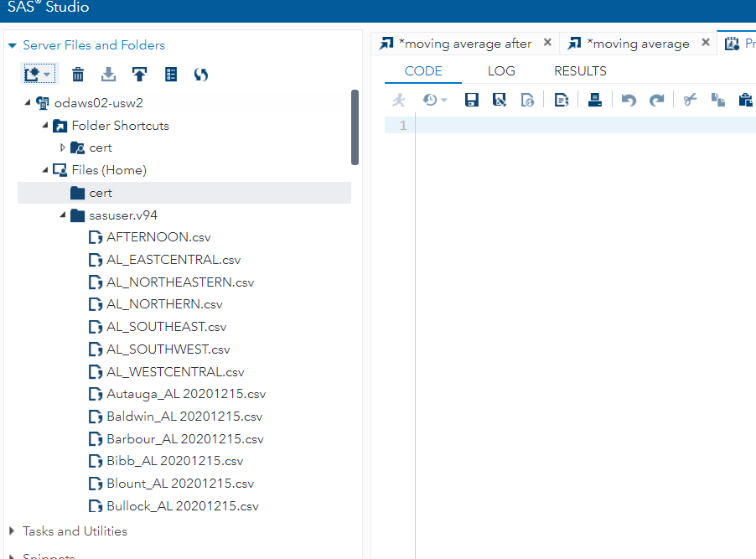
Task: Select the sasuser.v94 folder
Action: [x=123, y=215]
